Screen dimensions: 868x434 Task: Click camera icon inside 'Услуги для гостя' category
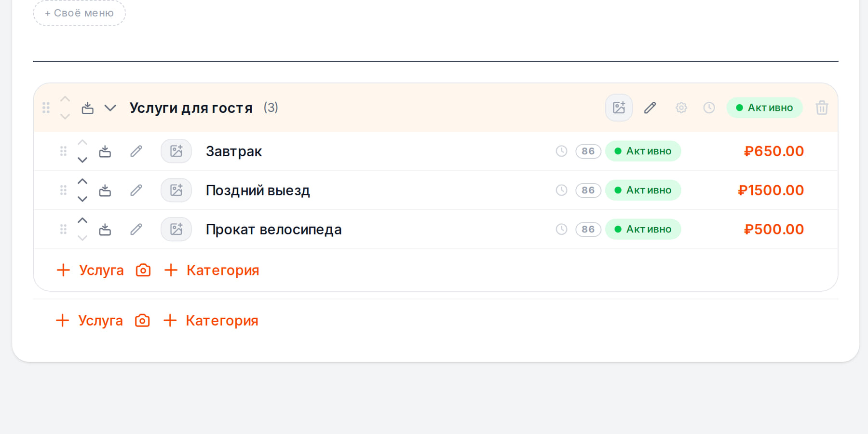click(x=143, y=270)
